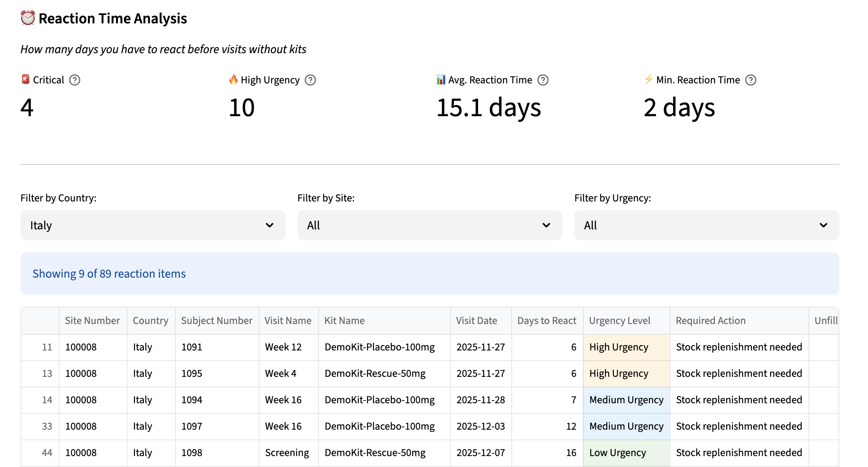Select row index 33 in table
This screenshot has height=467, width=868.
tap(47, 426)
